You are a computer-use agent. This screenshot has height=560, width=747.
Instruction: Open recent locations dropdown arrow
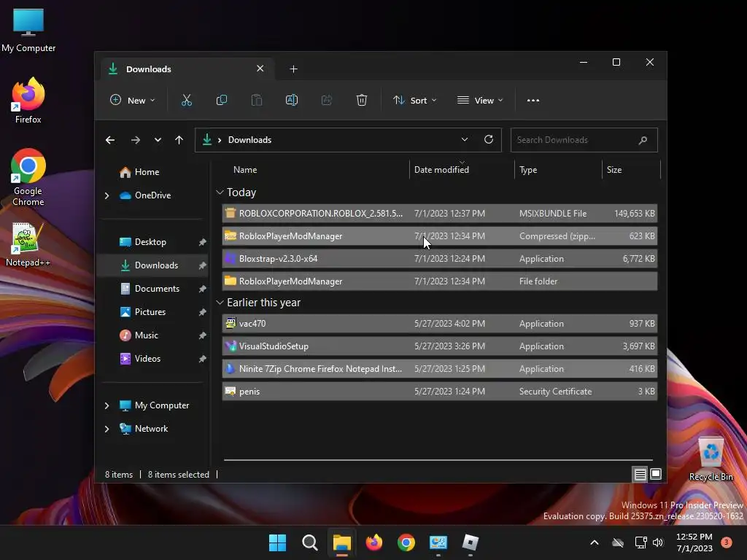[x=158, y=140]
